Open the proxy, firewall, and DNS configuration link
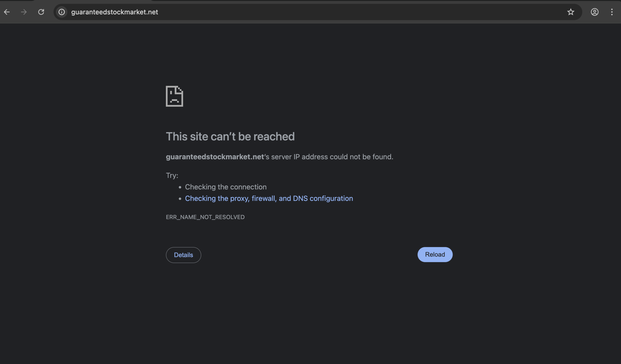The image size is (621, 364). pyautogui.click(x=269, y=198)
